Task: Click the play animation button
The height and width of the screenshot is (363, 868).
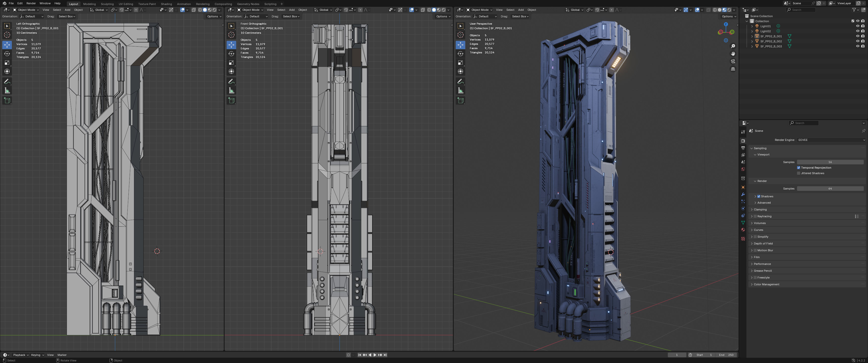Action: [375, 355]
